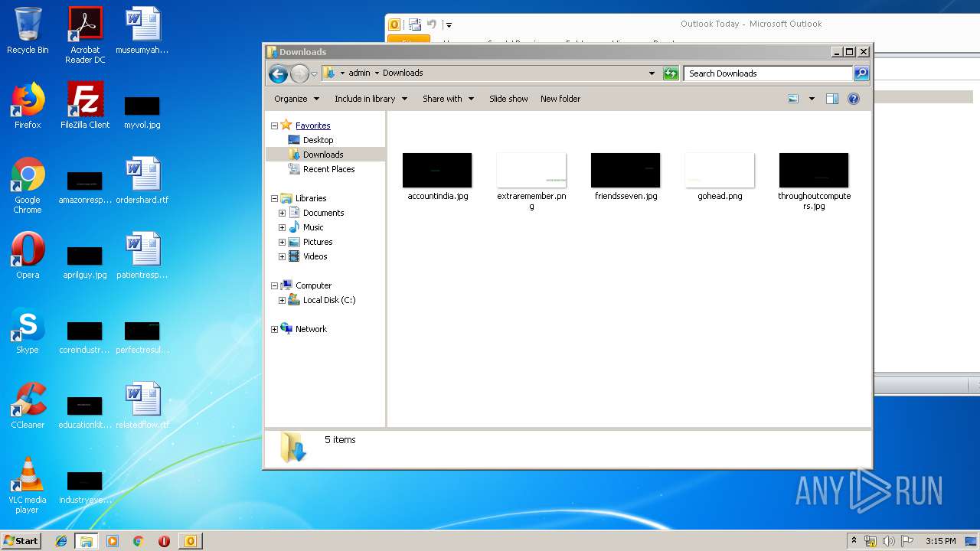This screenshot has width=980, height=551.
Task: Click the clock in the taskbar
Action: tap(940, 541)
